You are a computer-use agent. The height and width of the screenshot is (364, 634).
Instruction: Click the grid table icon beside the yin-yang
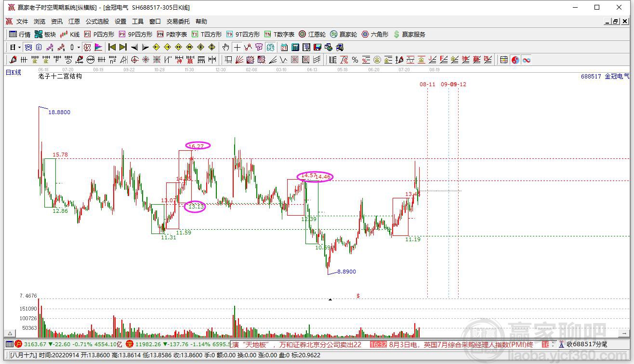tap(503, 60)
